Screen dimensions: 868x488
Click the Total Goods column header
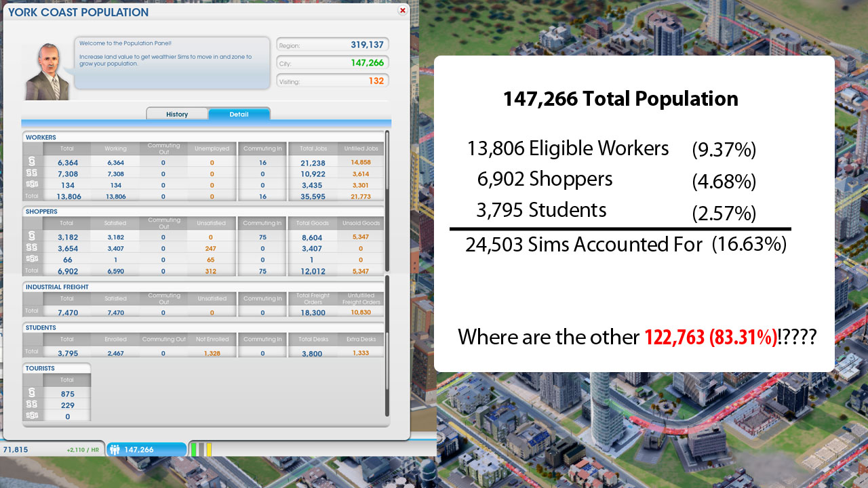coord(312,223)
